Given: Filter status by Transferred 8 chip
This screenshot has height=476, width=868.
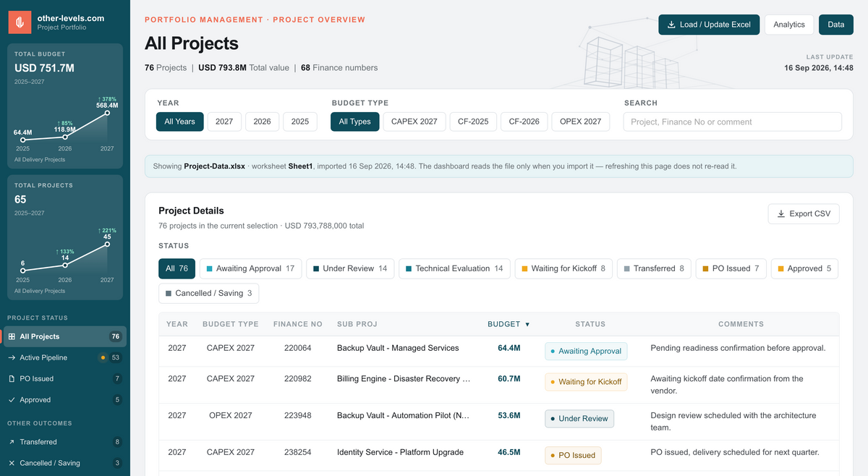Looking at the screenshot, I should (654, 268).
